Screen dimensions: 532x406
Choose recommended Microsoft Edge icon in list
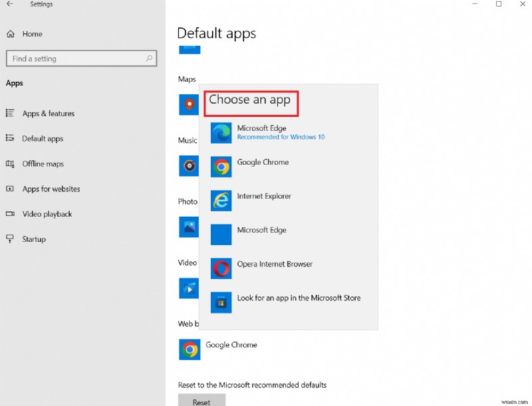point(221,133)
